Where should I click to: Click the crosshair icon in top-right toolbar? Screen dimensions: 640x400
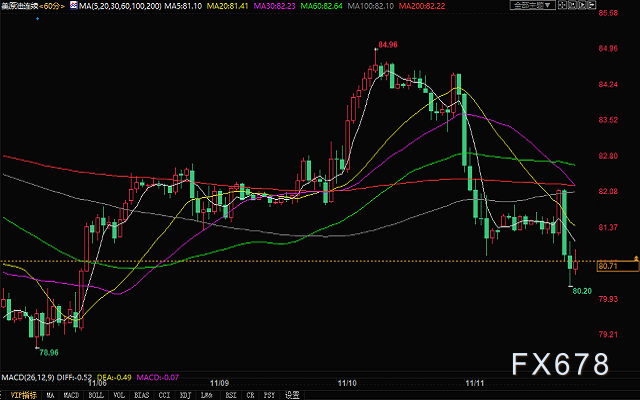tap(562, 5)
